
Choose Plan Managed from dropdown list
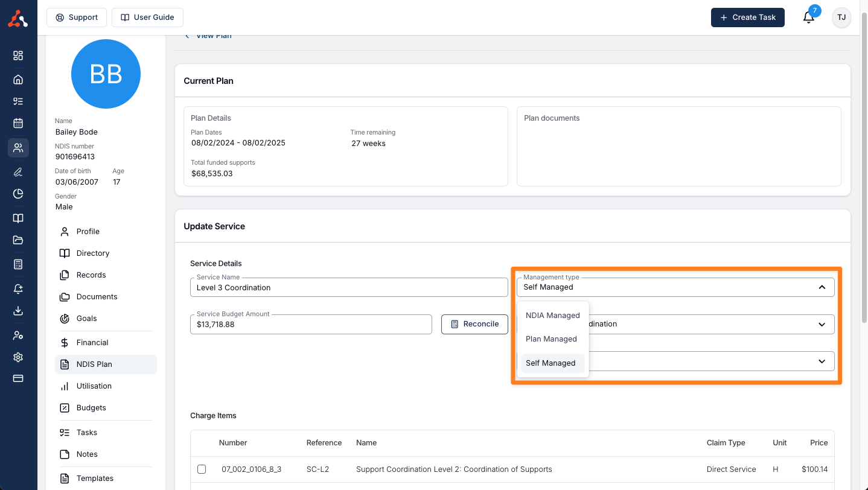[x=551, y=339]
